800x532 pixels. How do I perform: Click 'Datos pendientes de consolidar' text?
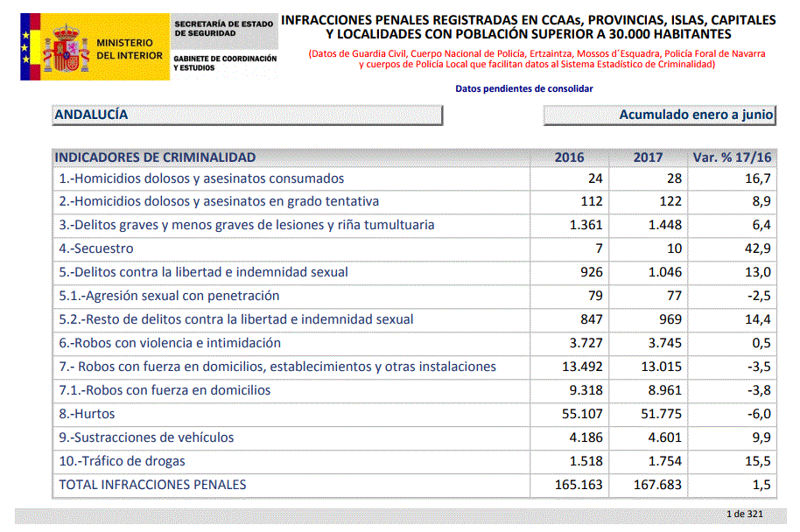point(524,88)
